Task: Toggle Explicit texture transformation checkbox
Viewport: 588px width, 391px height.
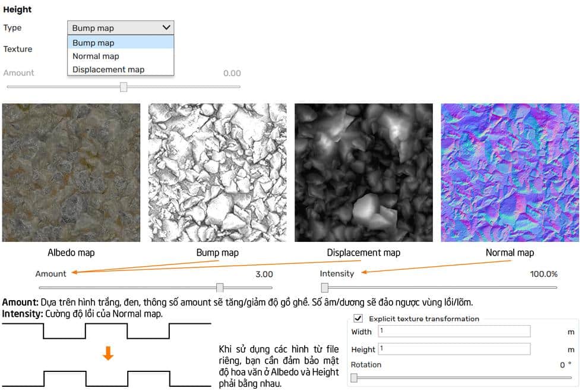Action: (358, 319)
